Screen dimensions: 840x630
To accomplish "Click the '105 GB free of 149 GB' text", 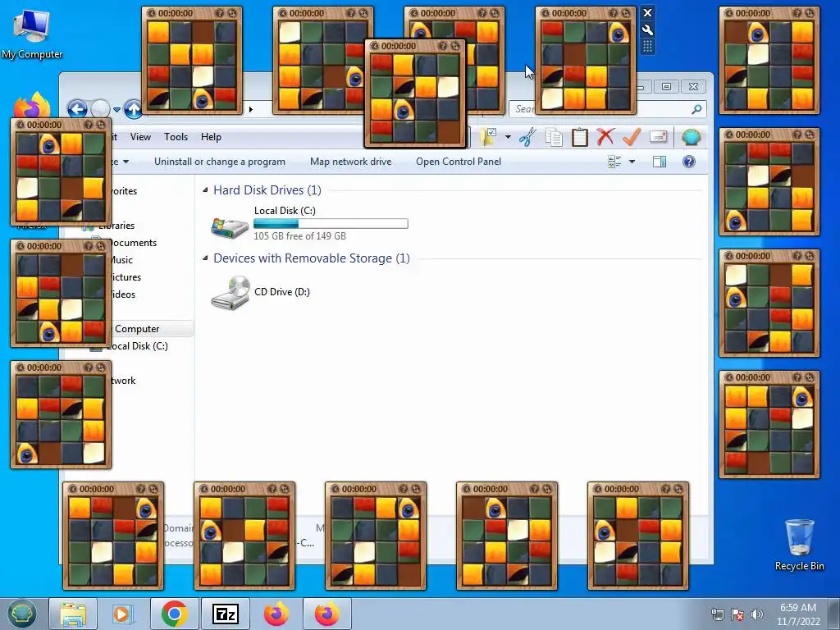I will (300, 235).
